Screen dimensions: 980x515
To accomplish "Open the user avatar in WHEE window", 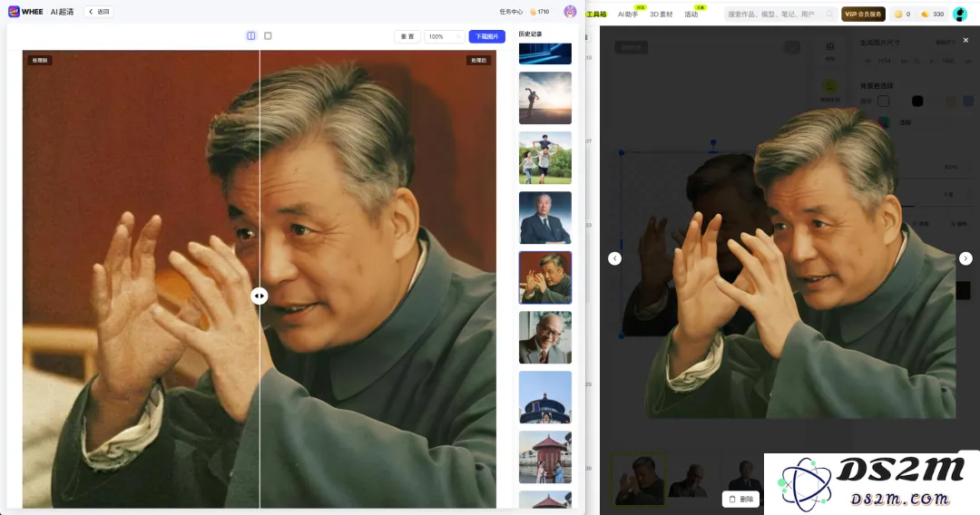I will (x=569, y=11).
